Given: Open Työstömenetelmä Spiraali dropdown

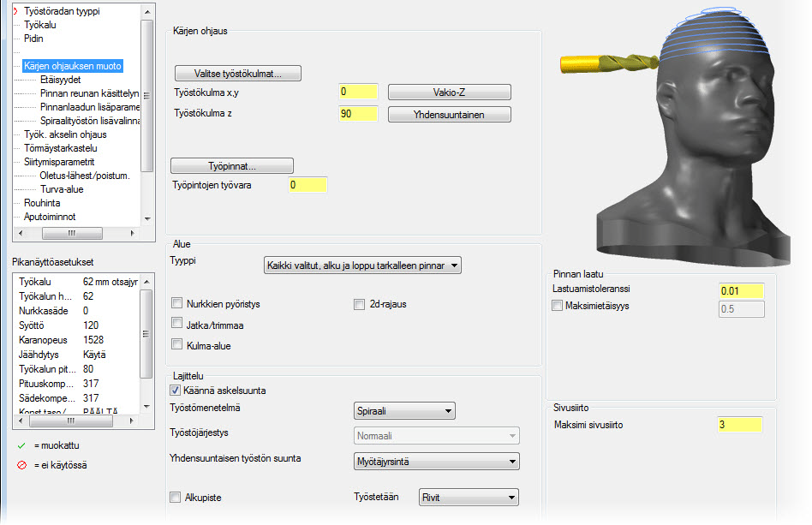Looking at the screenshot, I should pos(404,411).
